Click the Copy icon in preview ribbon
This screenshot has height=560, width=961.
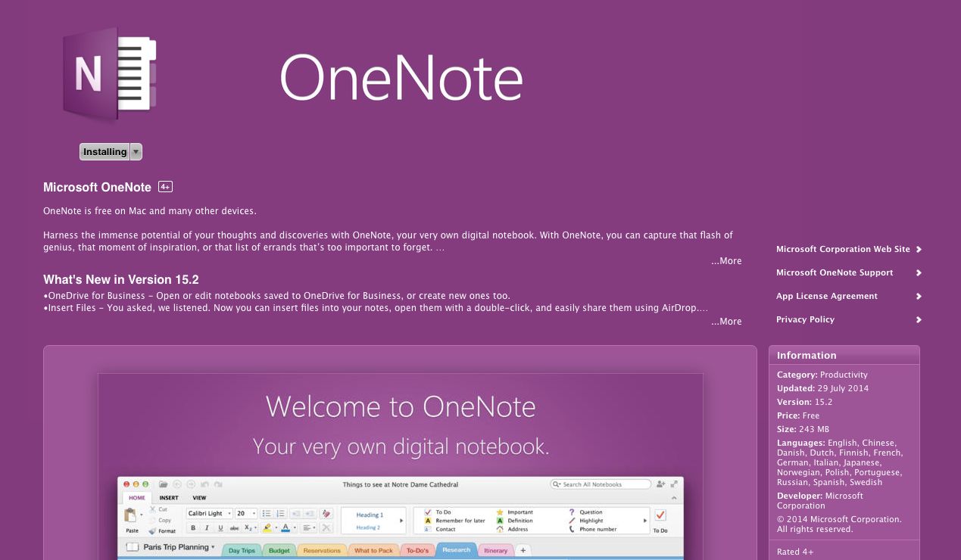click(x=154, y=520)
